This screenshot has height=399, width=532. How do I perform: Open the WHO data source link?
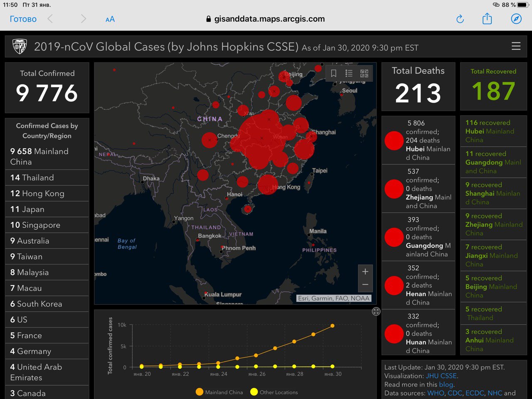(x=436, y=393)
